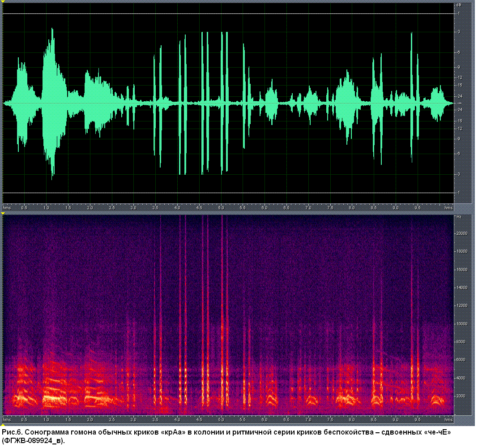The image size is (478, 448).
Task: Select the 'Hz' unit label on frequency scale
Action: click(459, 217)
